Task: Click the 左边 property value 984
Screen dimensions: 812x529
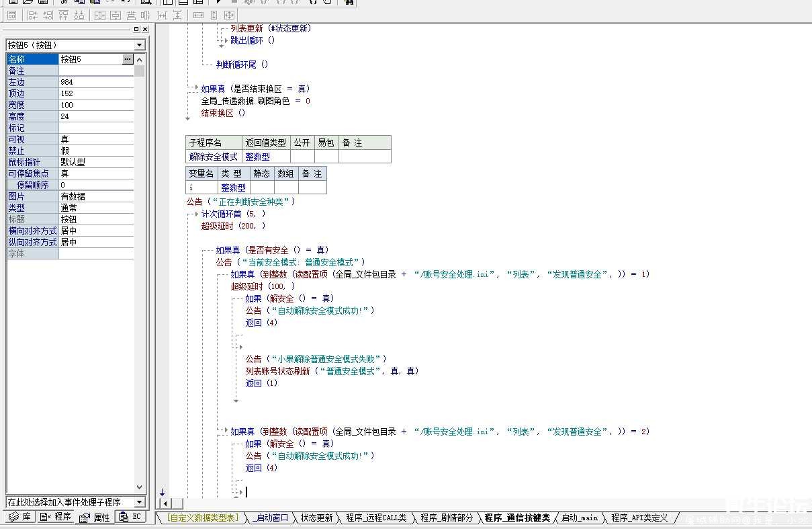Action: tap(97, 82)
